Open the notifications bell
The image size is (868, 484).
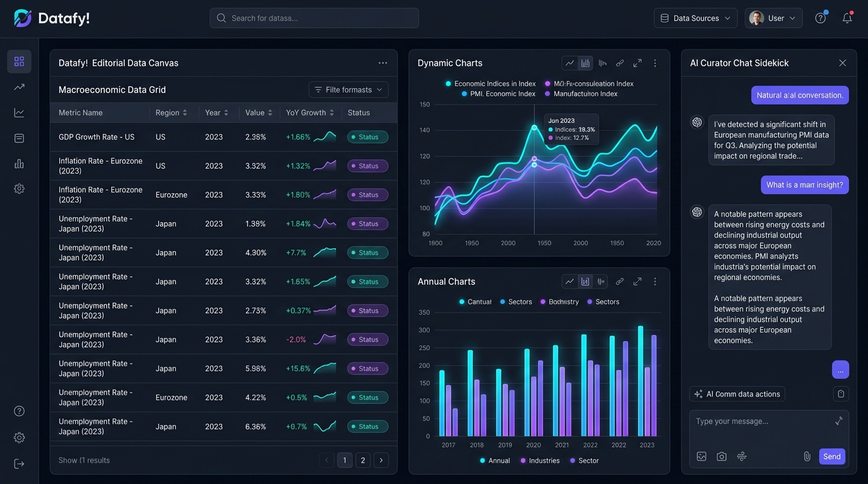pyautogui.click(x=847, y=18)
